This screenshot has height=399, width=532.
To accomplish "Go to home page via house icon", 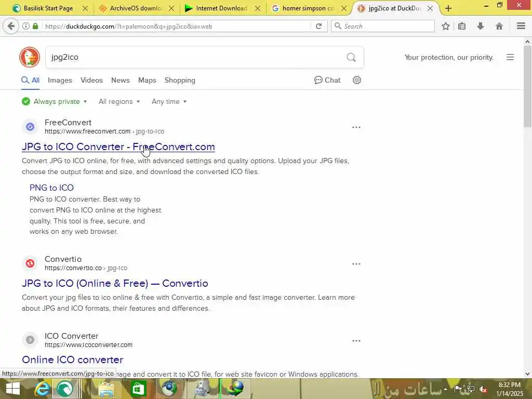I will [499, 26].
